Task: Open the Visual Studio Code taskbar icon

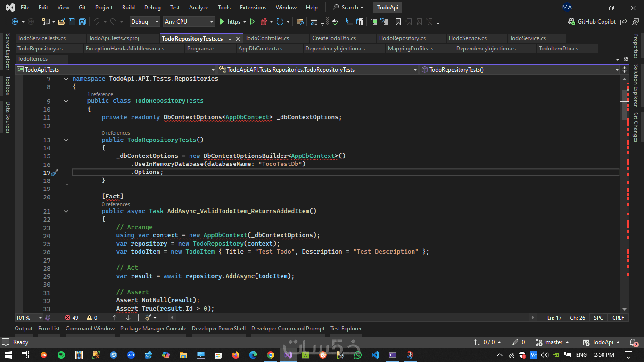Action: [x=375, y=355]
